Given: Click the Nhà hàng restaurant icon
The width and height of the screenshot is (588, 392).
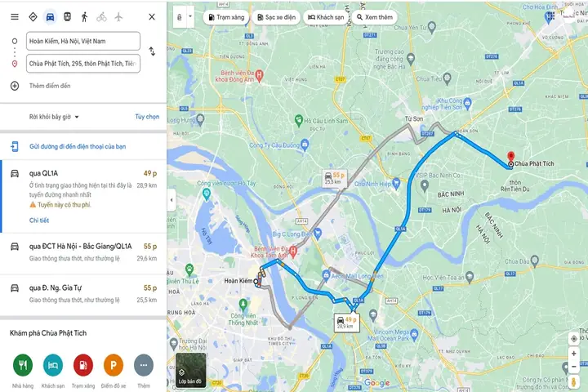Looking at the screenshot, I should (23, 365).
